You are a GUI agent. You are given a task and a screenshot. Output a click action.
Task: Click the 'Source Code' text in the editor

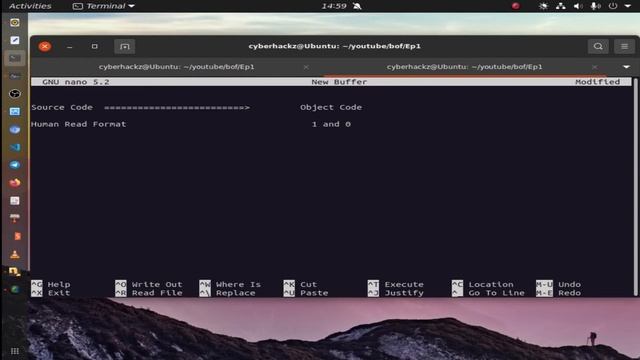pyautogui.click(x=62, y=107)
